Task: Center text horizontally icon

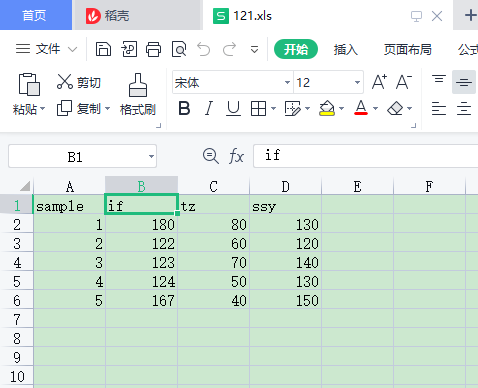Action: point(464,109)
